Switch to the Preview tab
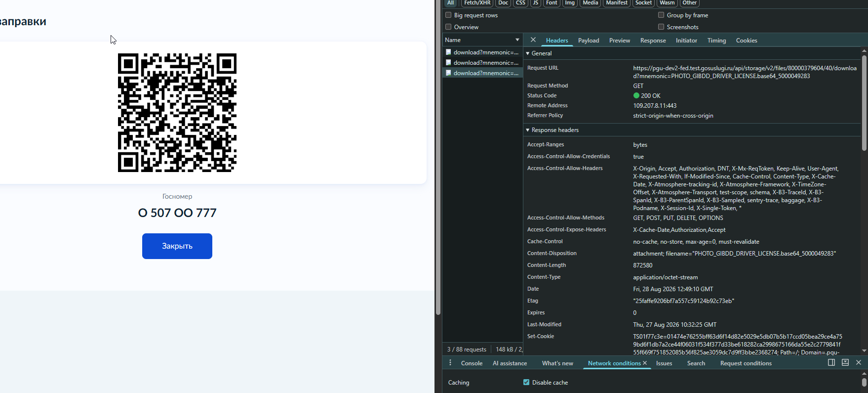Image resolution: width=868 pixels, height=393 pixels. (x=620, y=41)
